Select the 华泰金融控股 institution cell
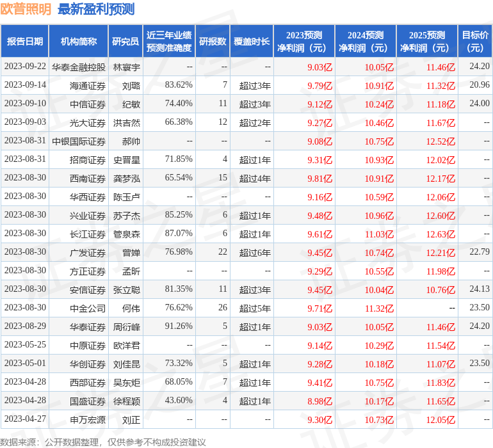Image resolution: width=493 pixels, height=448 pixels. [x=79, y=67]
